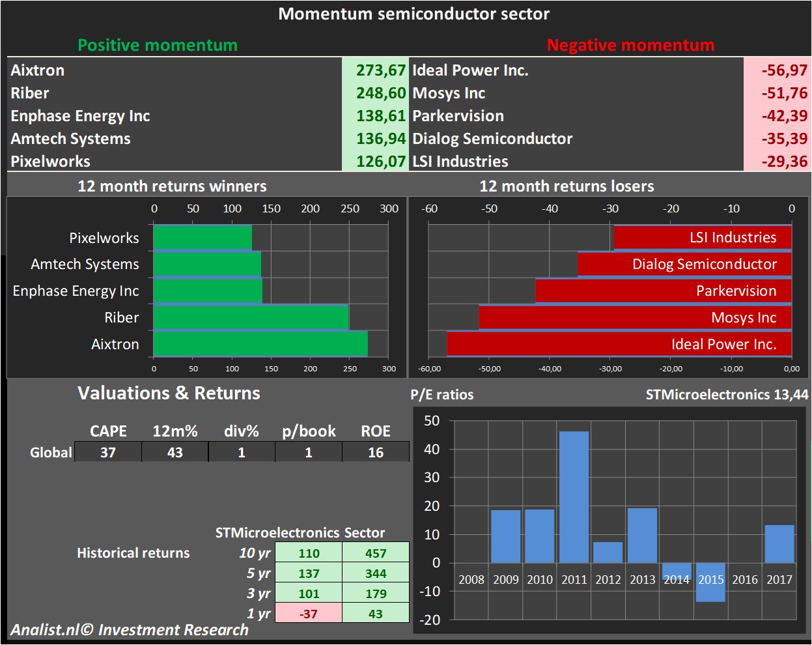Click the pink 1 yr return cell -37
The width and height of the screenshot is (812, 645).
point(309,614)
